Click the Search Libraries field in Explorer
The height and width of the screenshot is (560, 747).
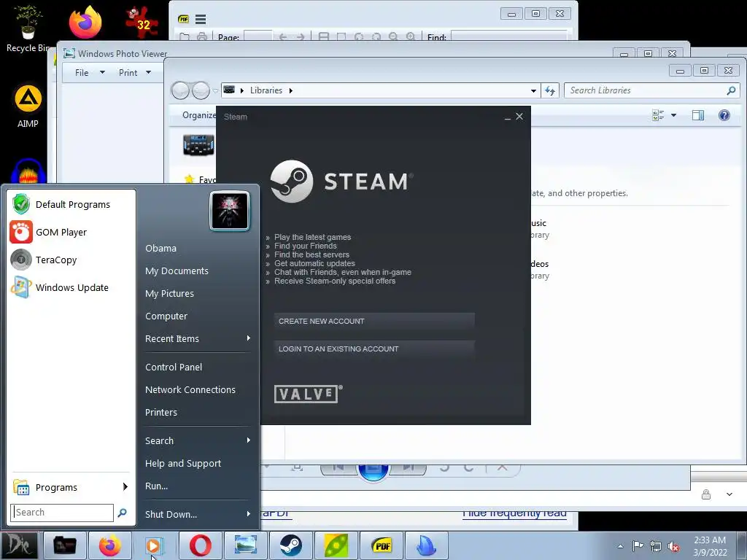[651, 90]
